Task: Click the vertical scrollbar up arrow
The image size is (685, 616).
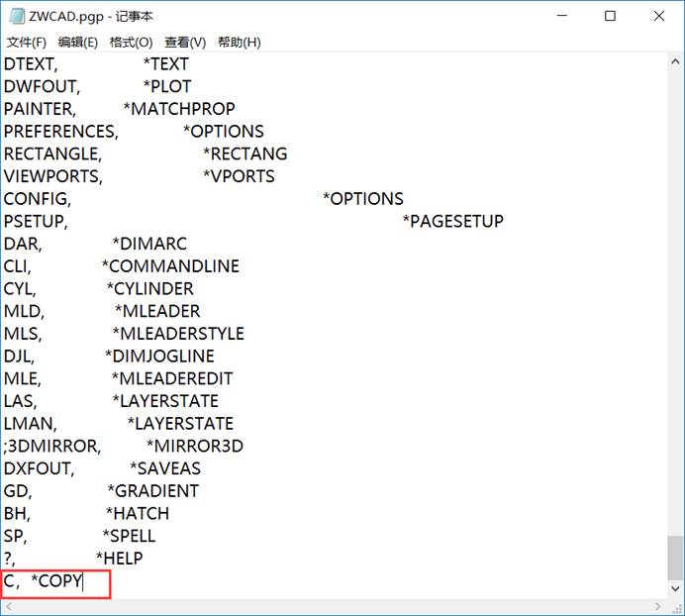Action: coord(675,62)
